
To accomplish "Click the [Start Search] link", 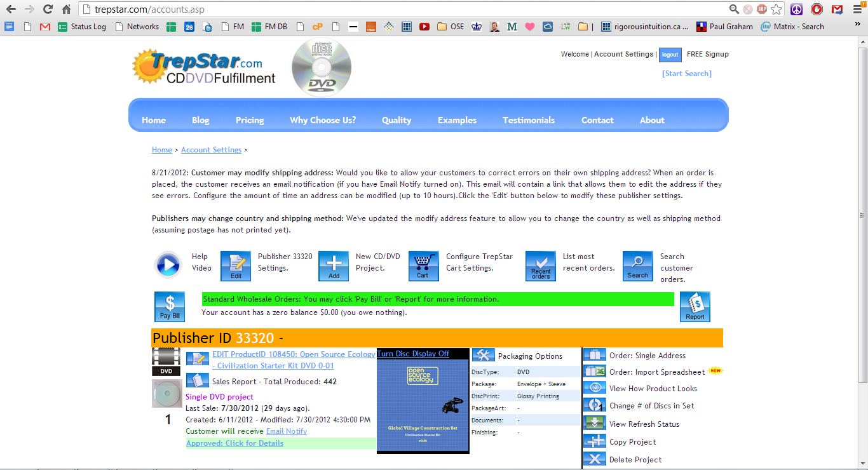I will [x=687, y=74].
